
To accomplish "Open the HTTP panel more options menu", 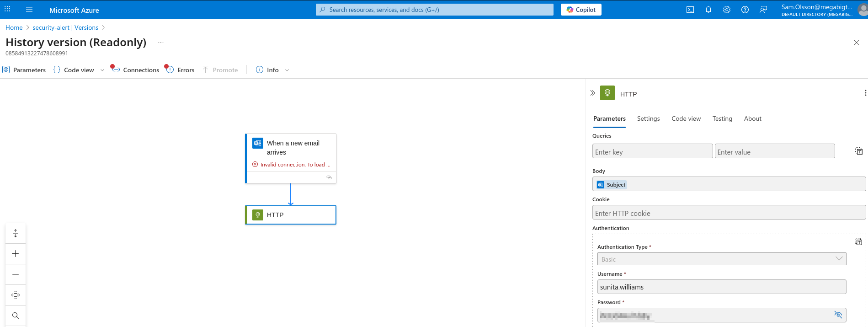I will click(x=865, y=93).
